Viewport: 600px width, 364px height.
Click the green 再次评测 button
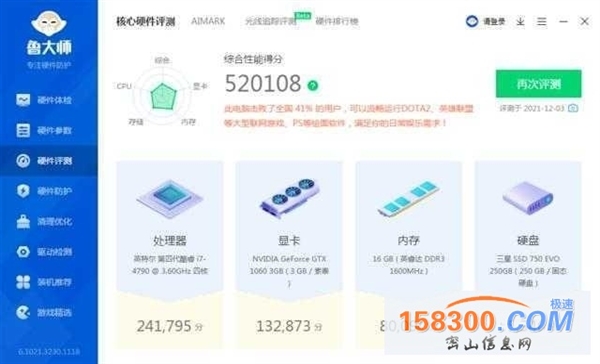(x=538, y=84)
